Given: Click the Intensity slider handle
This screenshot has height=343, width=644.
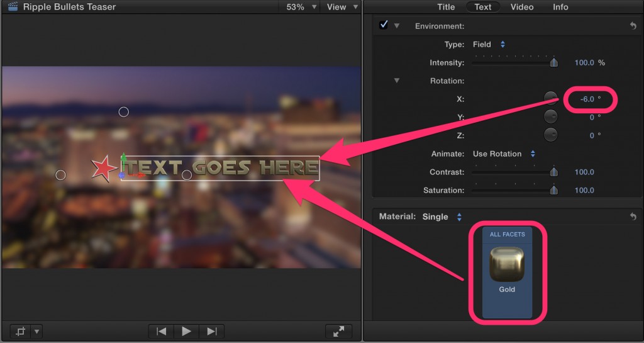Looking at the screenshot, I should point(553,62).
